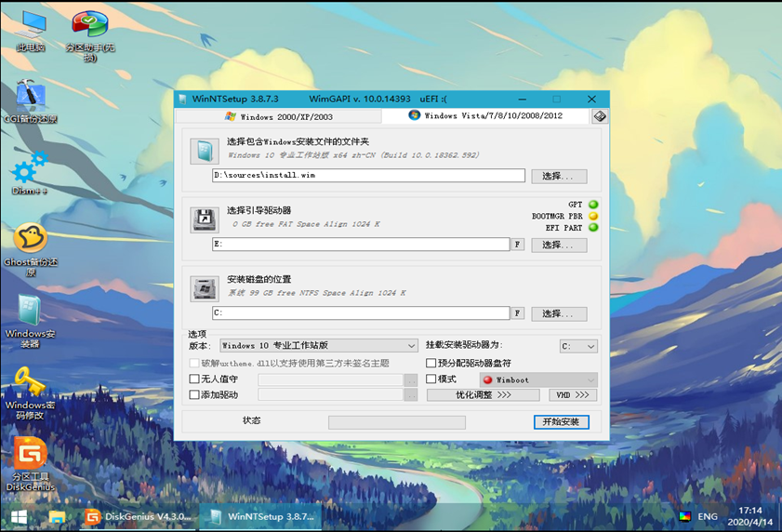Open the Windows安装器 desktop icon
Image resolution: width=782 pixels, height=532 pixels.
click(x=30, y=322)
